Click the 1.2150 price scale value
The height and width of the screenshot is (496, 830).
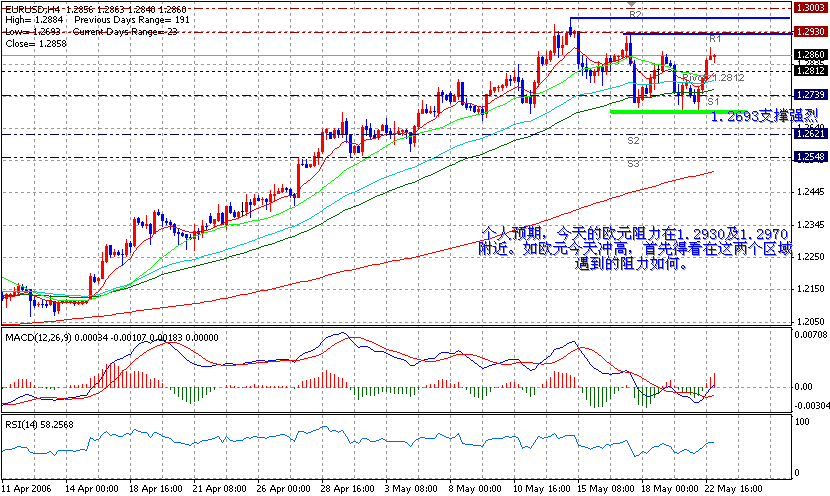pyautogui.click(x=810, y=289)
